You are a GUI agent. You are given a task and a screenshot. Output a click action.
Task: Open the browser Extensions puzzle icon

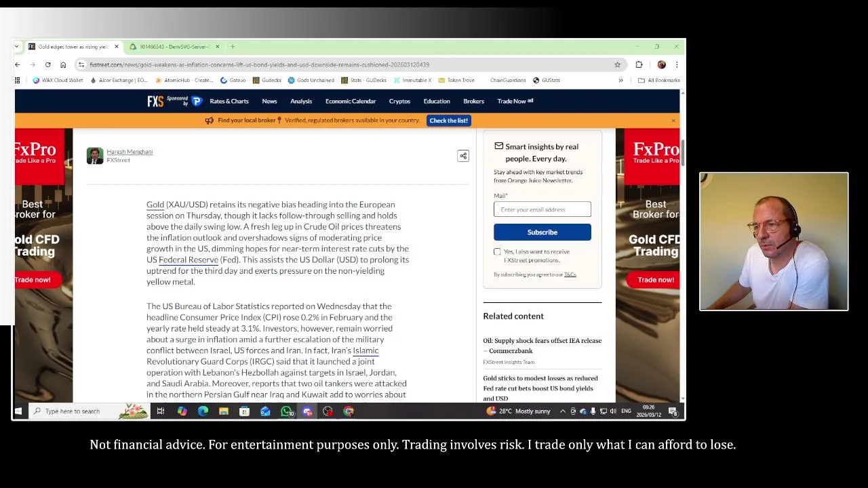[639, 64]
